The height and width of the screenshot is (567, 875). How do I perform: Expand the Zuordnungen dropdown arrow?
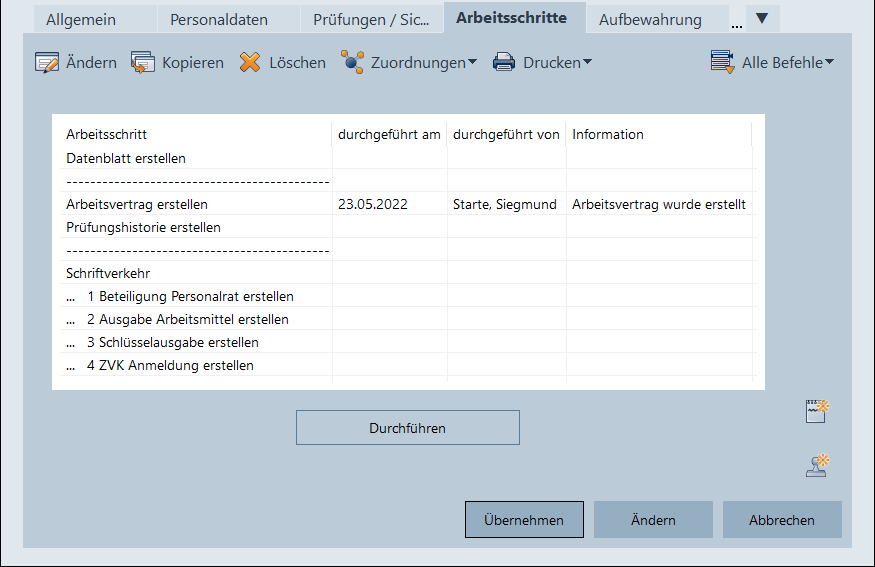coord(472,63)
